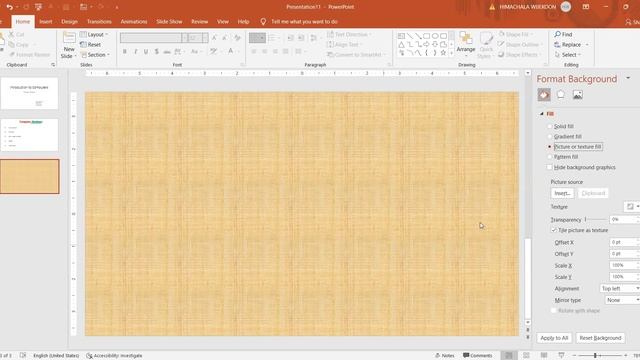Switch to the View ribbon tab

[x=223, y=22]
